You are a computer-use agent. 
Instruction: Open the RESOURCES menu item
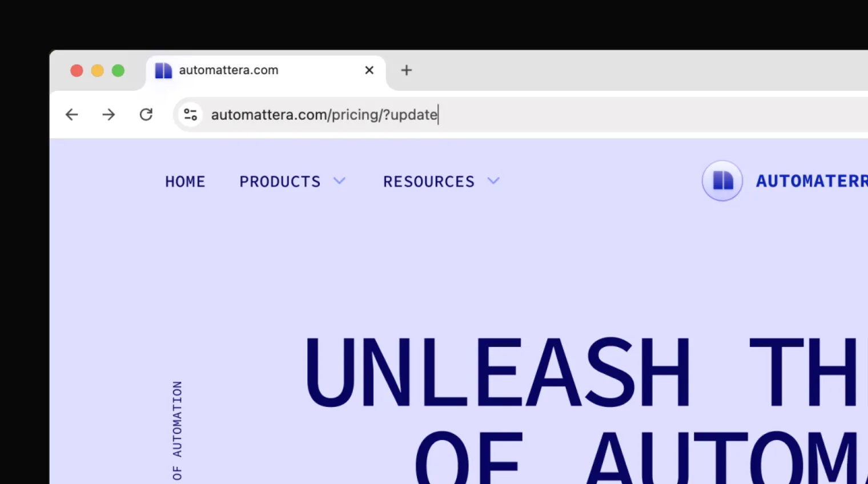(429, 181)
